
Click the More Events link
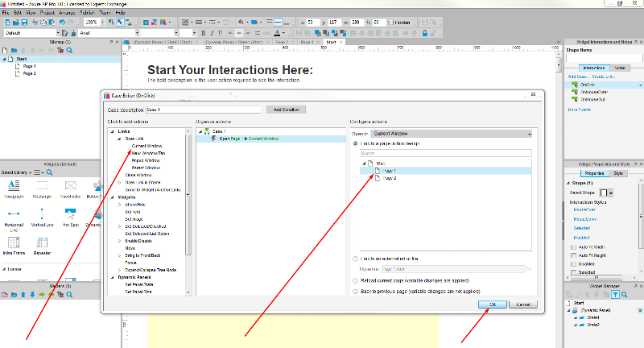pyautogui.click(x=579, y=110)
